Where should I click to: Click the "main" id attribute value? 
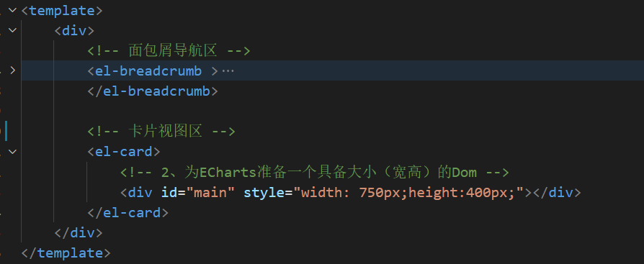click(x=210, y=192)
